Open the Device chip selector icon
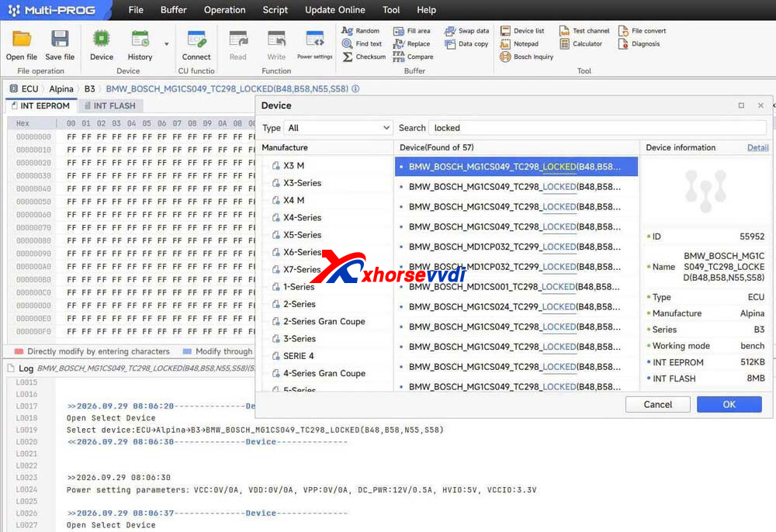This screenshot has height=532, width=776. (x=102, y=39)
